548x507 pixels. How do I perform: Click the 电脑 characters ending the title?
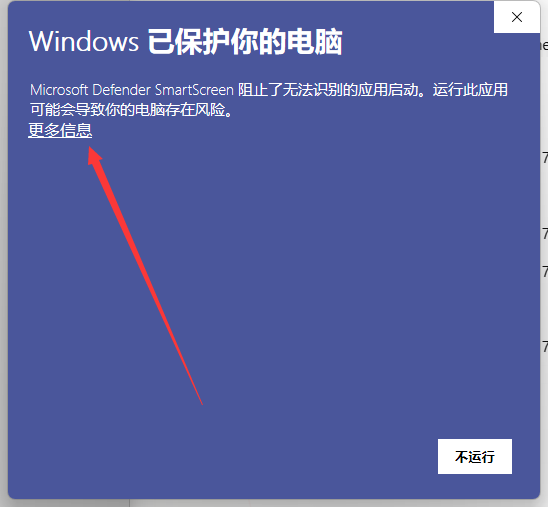click(315, 42)
